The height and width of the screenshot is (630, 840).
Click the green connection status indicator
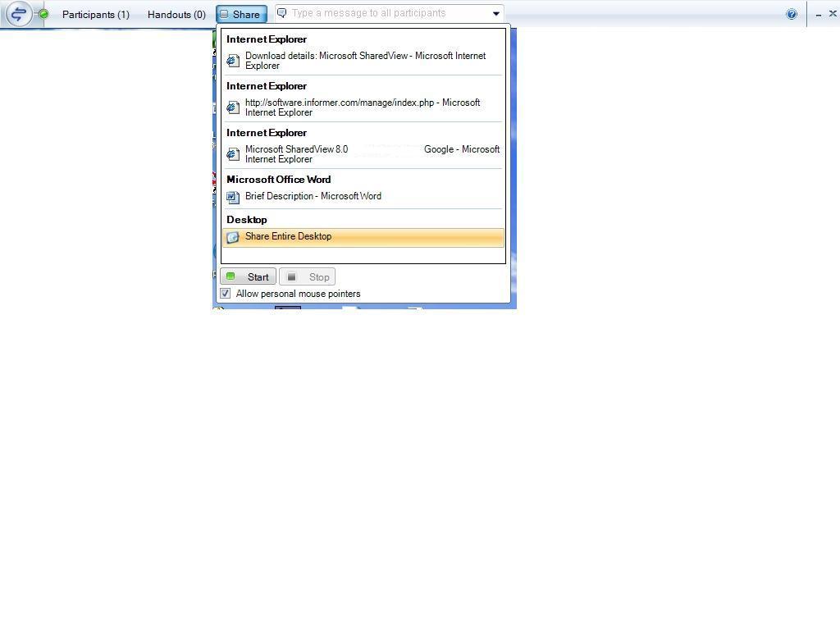43,14
